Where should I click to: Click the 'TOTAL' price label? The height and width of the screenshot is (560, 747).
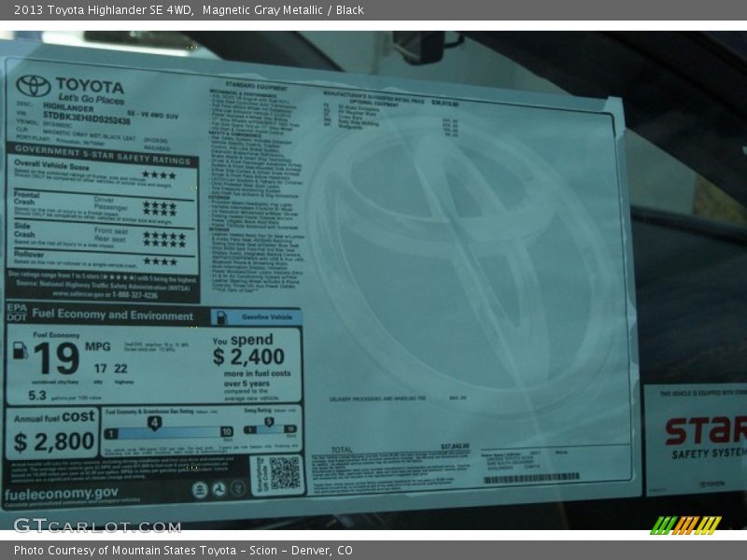click(342, 449)
